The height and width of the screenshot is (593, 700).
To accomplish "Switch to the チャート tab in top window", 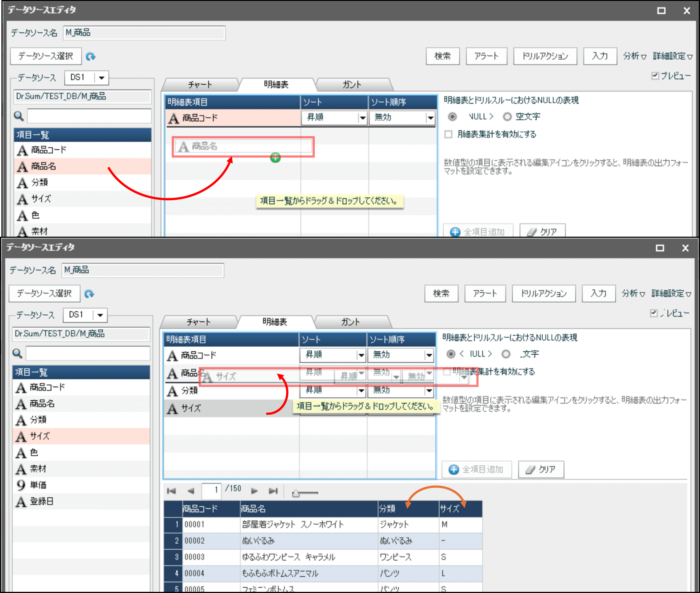I will [200, 84].
